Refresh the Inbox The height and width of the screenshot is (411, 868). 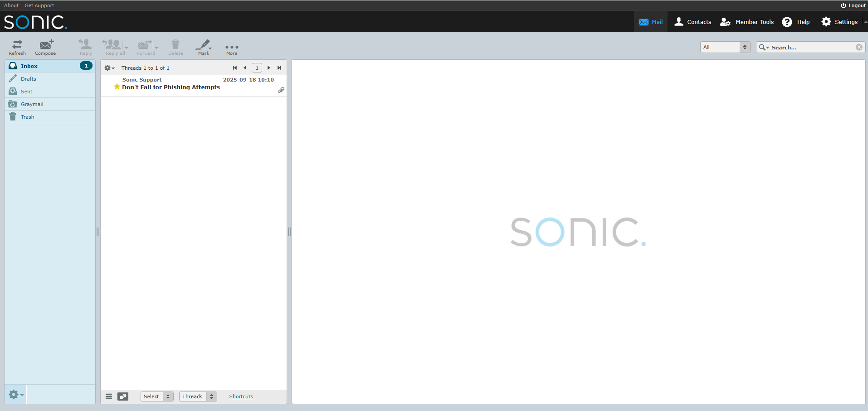pos(17,47)
